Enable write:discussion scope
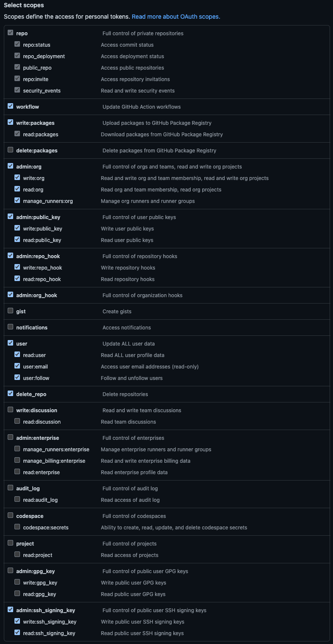The width and height of the screenshot is (333, 644). click(x=10, y=409)
